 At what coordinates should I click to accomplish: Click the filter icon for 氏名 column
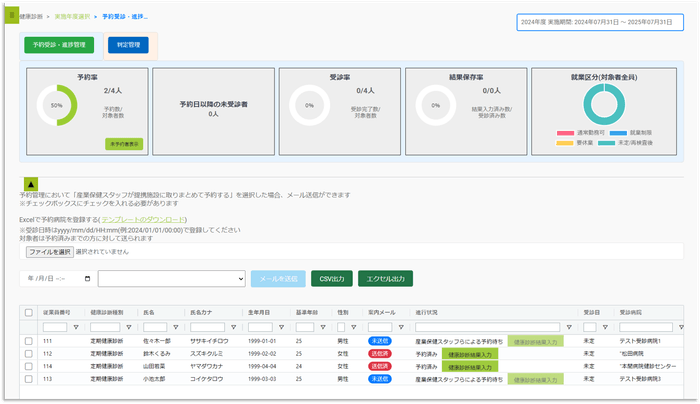[177, 327]
